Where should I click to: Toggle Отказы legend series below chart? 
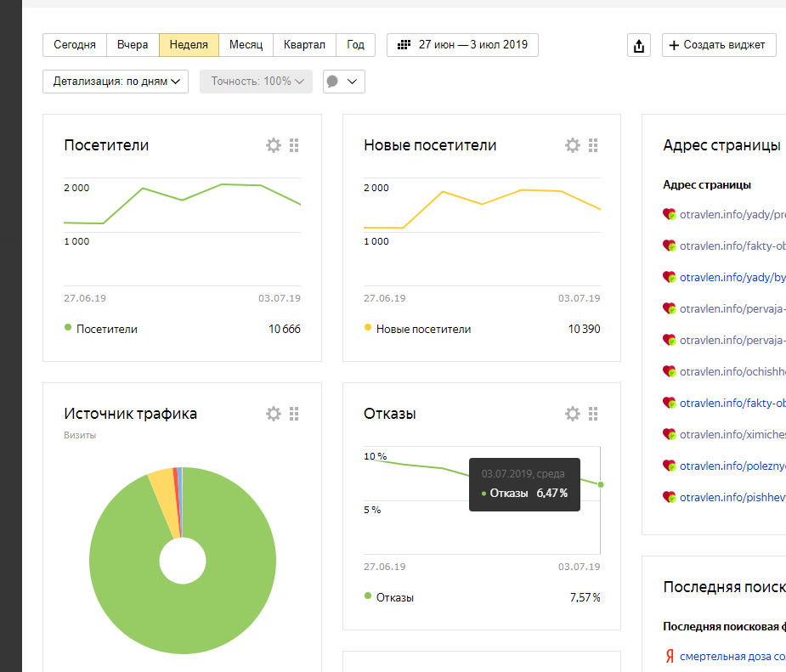pos(394,597)
